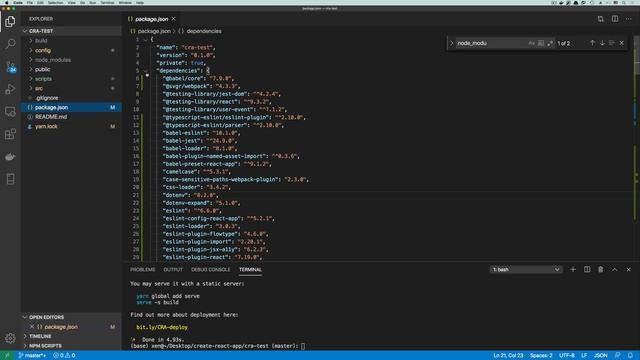Open the Manage gear menu
The image size is (640, 360).
(x=10, y=338)
